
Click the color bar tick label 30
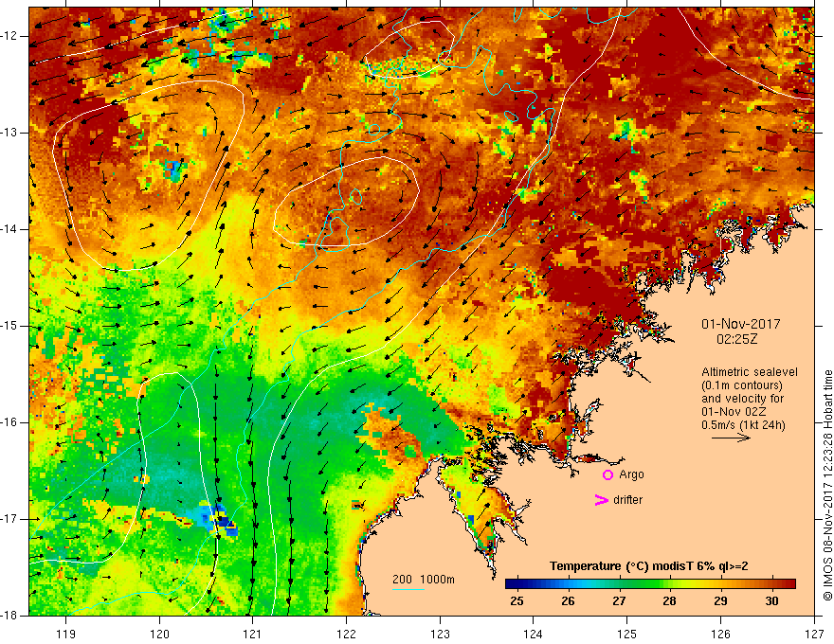771,601
